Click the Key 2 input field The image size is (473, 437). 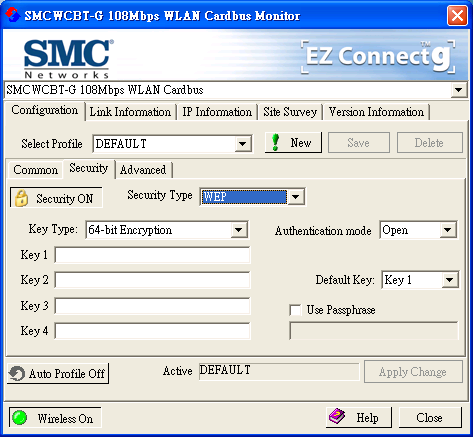[152, 280]
